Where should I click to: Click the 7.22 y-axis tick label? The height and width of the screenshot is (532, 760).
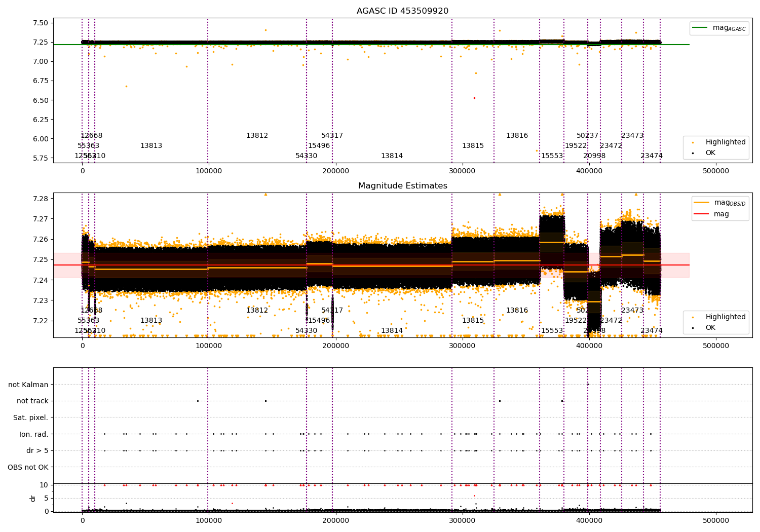(40, 321)
